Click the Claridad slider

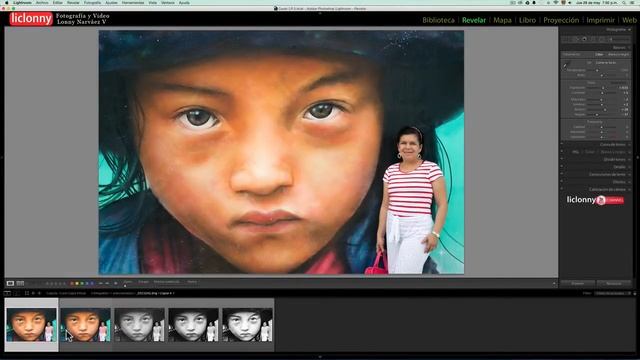[602, 127]
